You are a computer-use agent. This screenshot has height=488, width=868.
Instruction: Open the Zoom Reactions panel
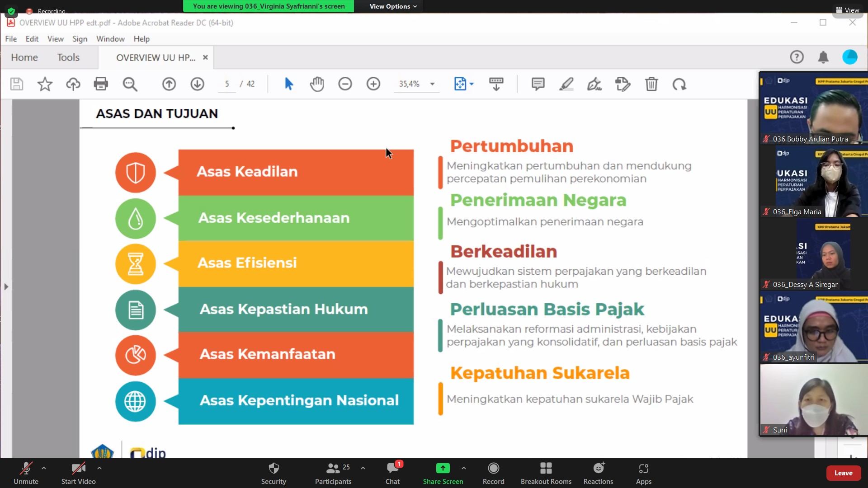click(x=598, y=473)
